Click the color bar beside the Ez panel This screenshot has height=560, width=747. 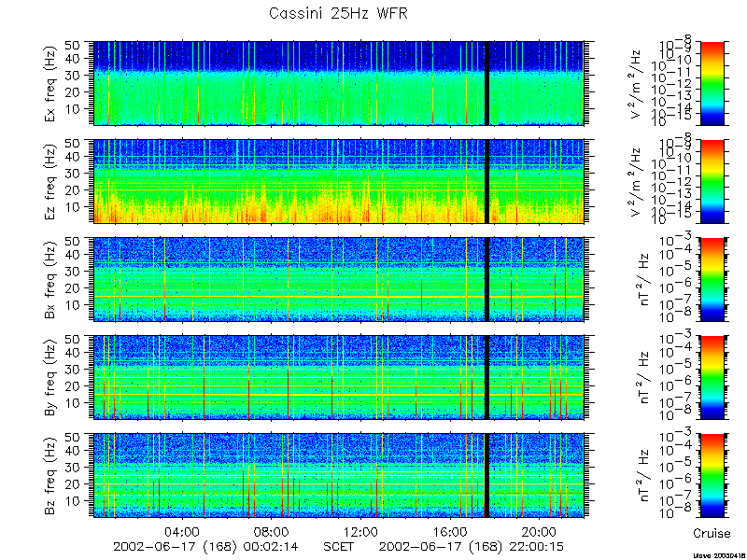point(712,181)
